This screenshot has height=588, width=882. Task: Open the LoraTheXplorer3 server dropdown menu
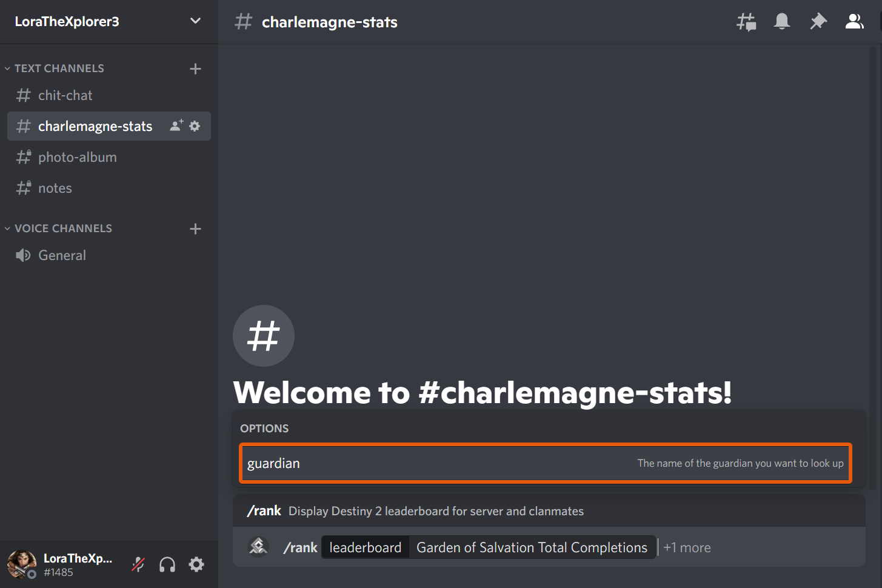(x=195, y=21)
